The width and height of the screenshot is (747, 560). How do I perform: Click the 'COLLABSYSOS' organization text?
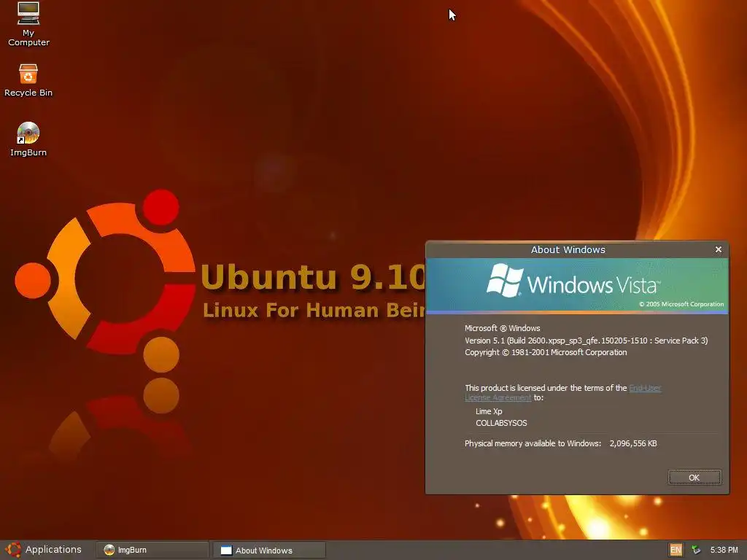point(501,423)
